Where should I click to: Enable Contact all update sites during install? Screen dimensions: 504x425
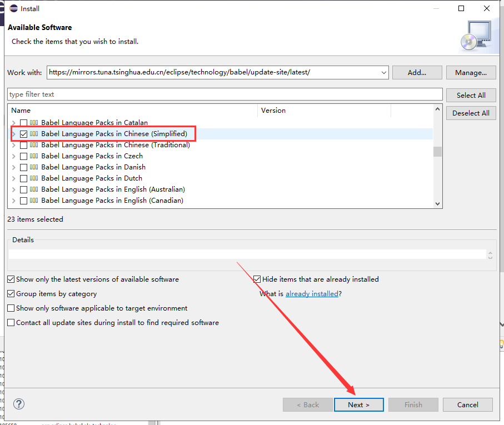11,323
